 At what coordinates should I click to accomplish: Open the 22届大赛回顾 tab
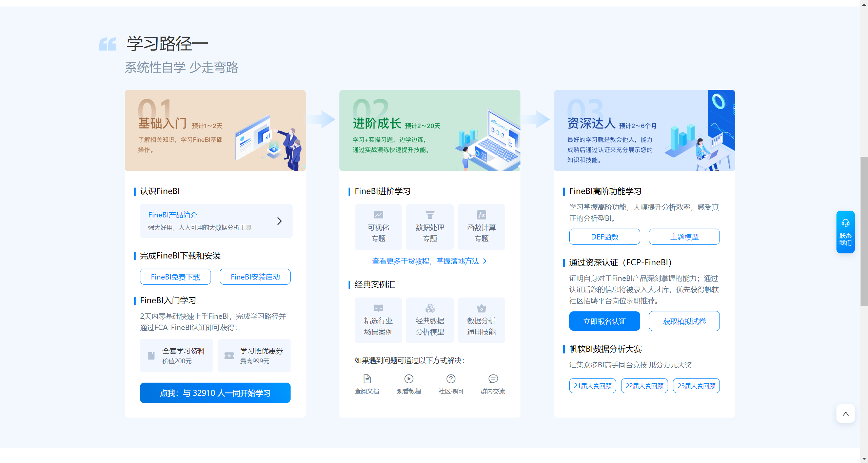[x=644, y=386]
